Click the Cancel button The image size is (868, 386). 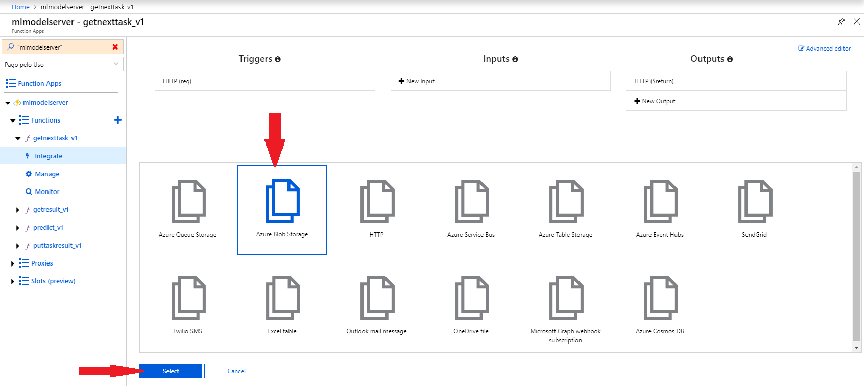pos(236,371)
